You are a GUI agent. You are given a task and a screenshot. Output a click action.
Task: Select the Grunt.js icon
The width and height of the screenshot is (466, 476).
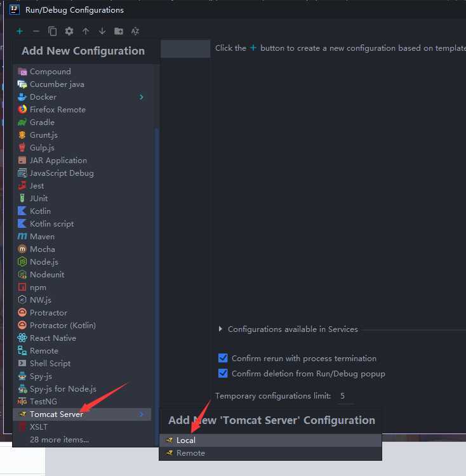pos(22,135)
